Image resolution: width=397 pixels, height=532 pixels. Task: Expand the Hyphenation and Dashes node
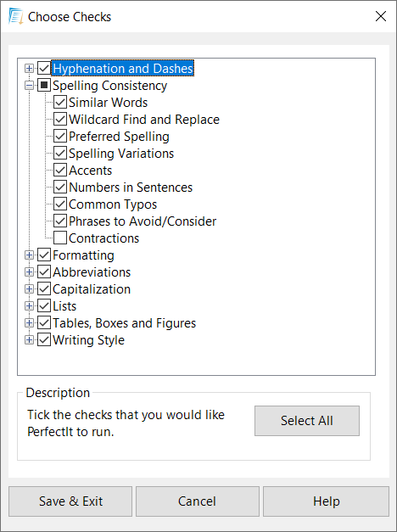29,69
